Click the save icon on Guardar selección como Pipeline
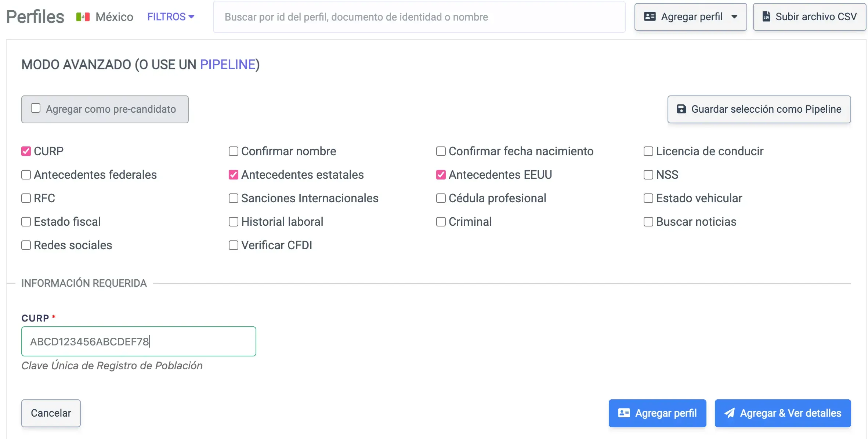Image resolution: width=868 pixels, height=439 pixels. 681,109
